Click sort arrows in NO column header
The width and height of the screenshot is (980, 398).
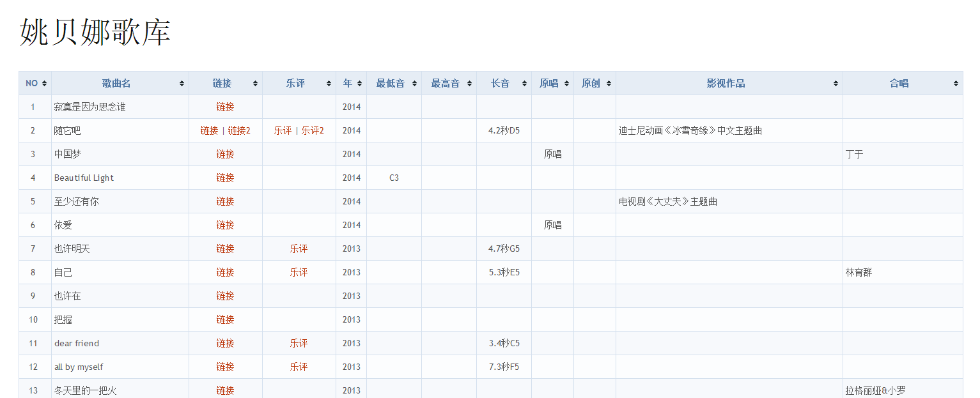[x=44, y=84]
